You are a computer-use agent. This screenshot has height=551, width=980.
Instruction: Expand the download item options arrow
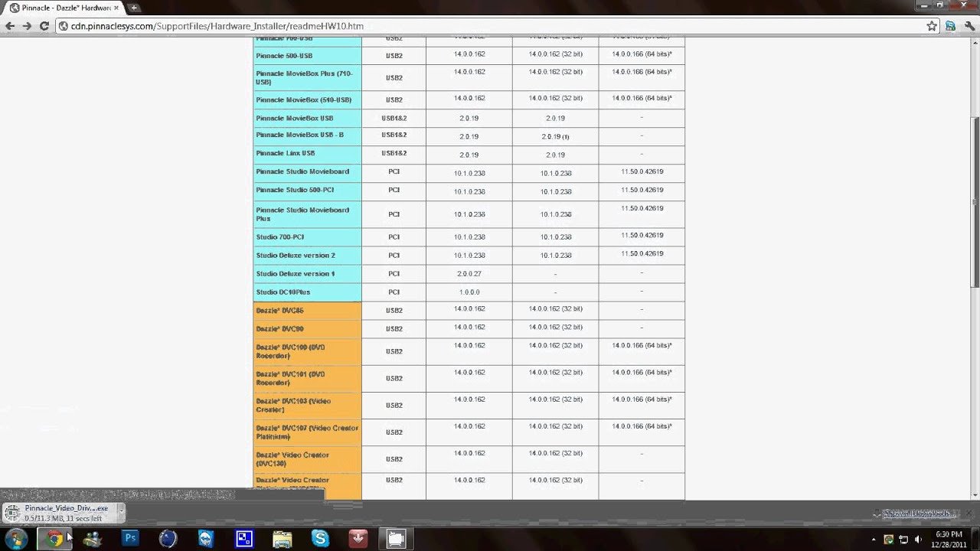tap(120, 513)
